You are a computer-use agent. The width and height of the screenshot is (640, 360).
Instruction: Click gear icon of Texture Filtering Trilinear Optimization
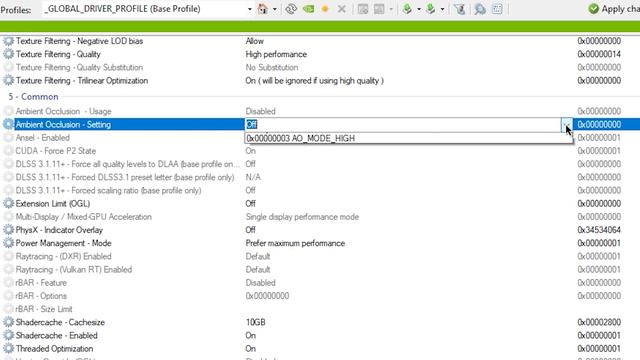[x=8, y=80]
